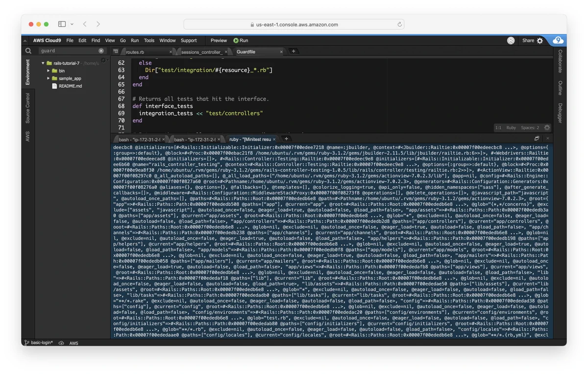588x374 pixels.
Task: Open editor status bar gear settings
Action: [x=547, y=127]
